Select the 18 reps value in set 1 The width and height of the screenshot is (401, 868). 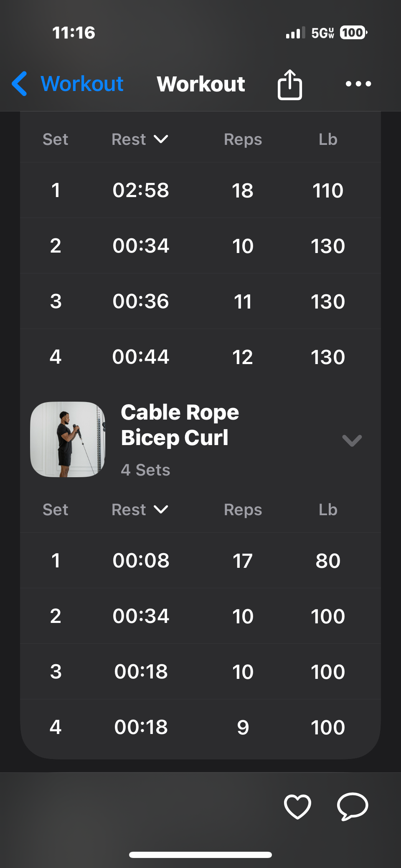click(x=243, y=191)
